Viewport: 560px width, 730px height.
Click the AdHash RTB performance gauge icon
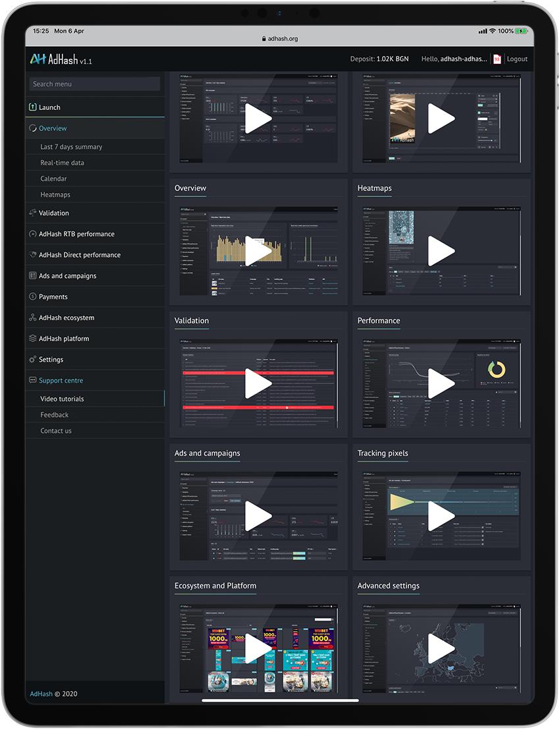[33, 234]
